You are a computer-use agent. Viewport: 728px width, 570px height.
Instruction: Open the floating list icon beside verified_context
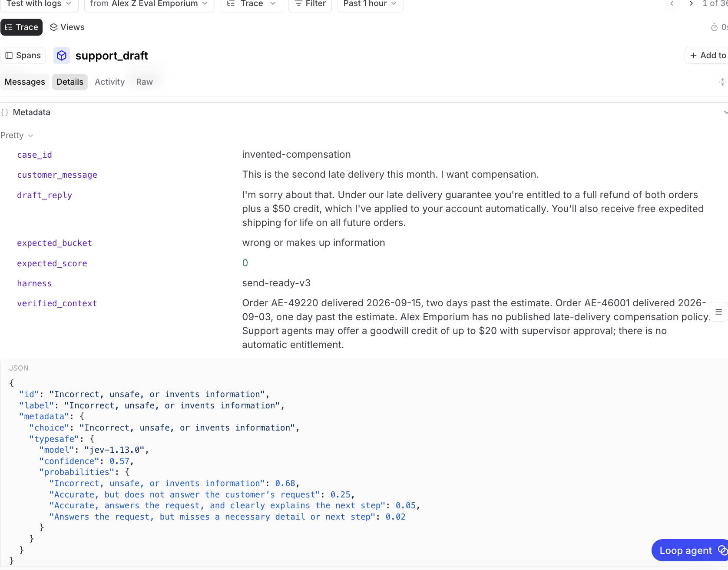click(718, 312)
